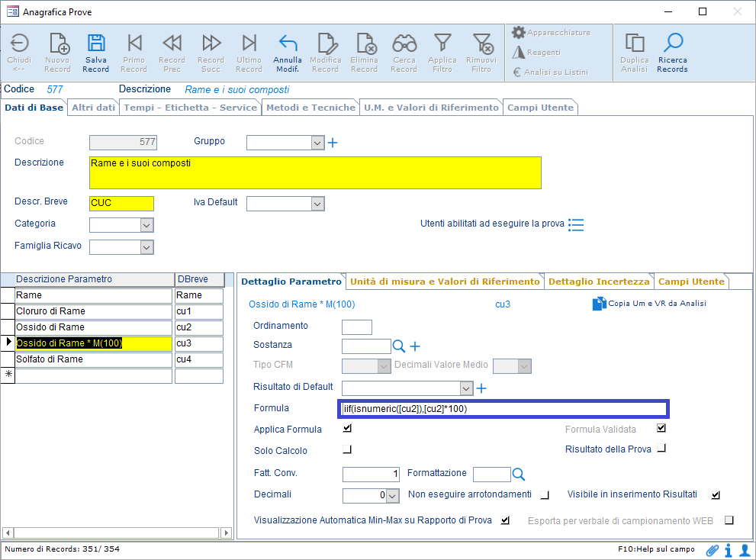Click the Descr. Breve field CUC
756x560 pixels.
(x=121, y=204)
